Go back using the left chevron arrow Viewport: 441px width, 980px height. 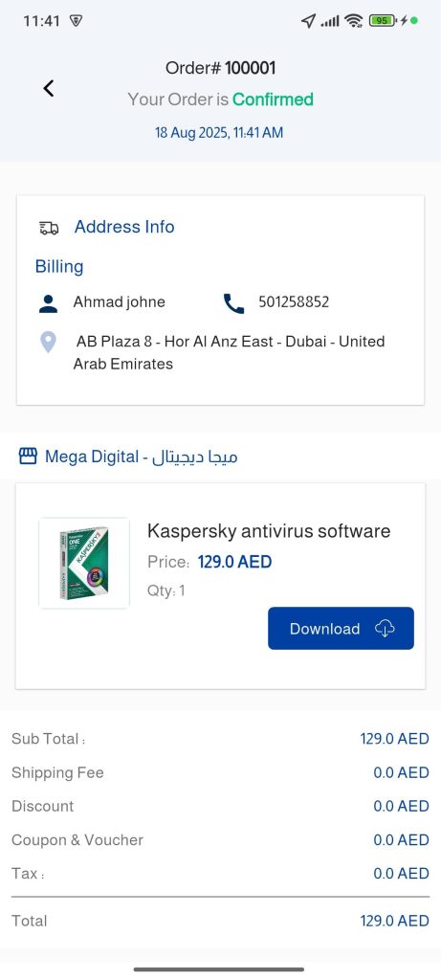[x=48, y=89]
